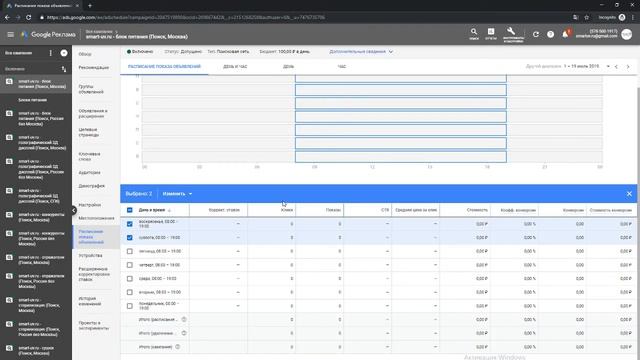Open Группы объявлений page
The image size is (640, 360).
pos(91,89)
